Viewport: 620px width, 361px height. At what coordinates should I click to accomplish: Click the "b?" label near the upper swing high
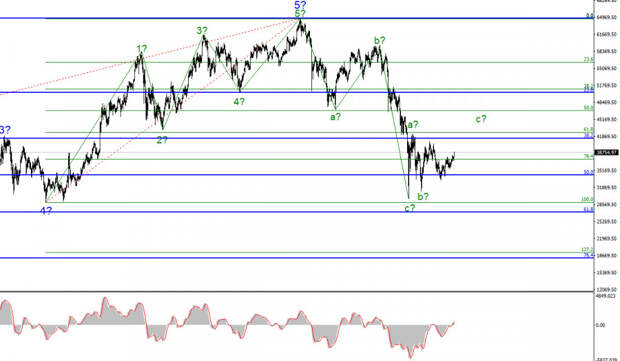coord(380,40)
